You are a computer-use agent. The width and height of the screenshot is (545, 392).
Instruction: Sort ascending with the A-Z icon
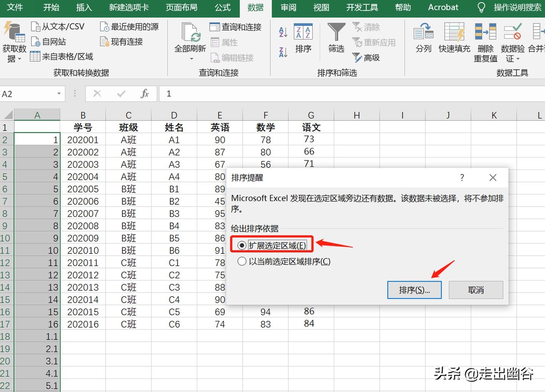[283, 32]
